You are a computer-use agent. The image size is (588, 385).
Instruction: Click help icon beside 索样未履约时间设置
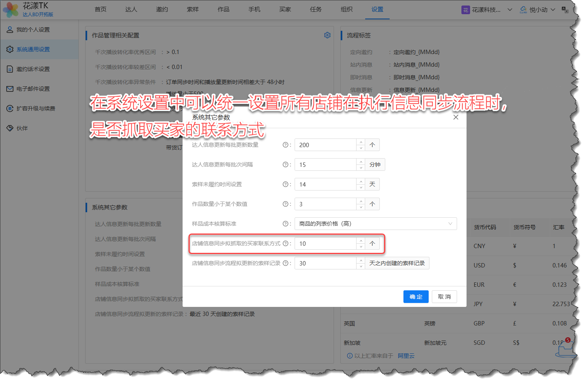click(x=285, y=184)
